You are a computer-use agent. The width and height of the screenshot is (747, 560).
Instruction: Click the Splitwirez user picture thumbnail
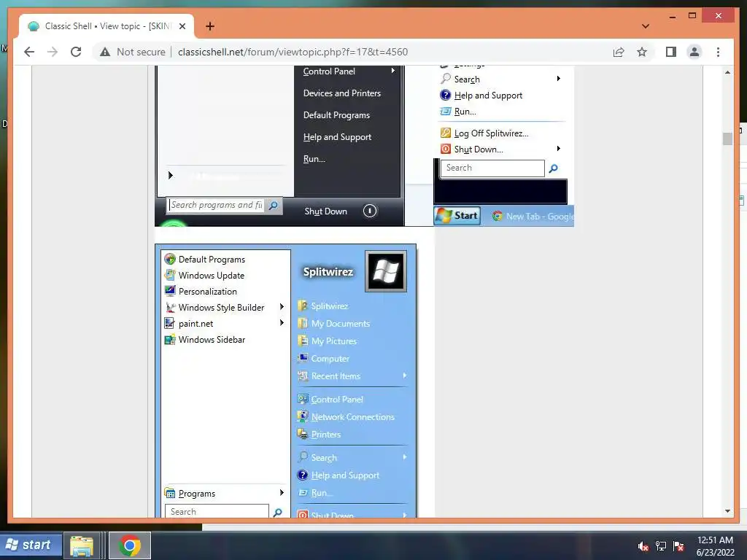coord(386,271)
